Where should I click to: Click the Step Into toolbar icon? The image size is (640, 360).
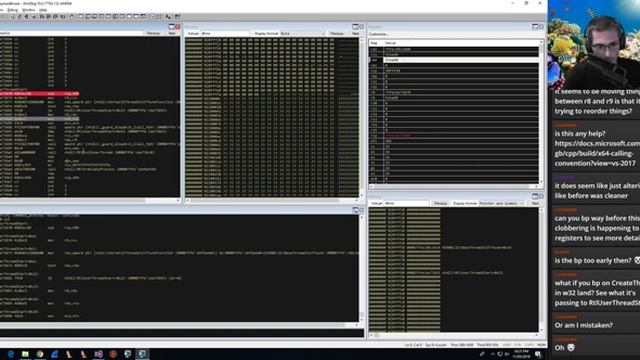pos(42,17)
